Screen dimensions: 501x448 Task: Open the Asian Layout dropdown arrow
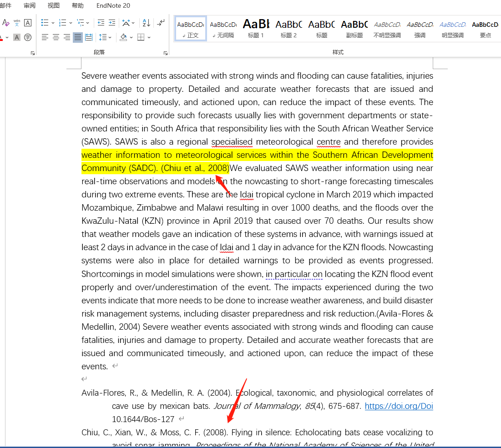point(133,23)
